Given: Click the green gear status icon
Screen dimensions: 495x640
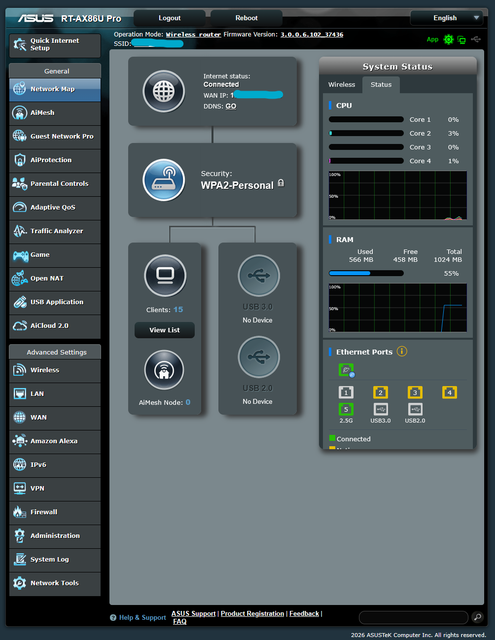Looking at the screenshot, I should [x=448, y=39].
